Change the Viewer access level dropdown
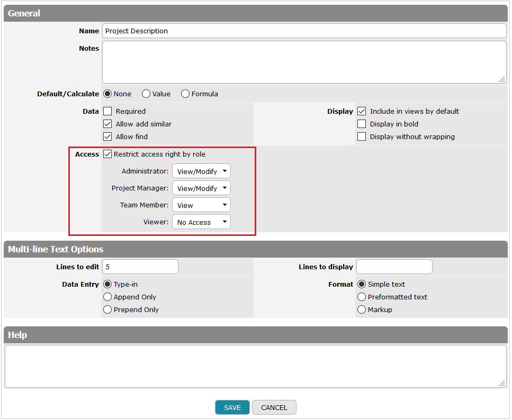Image resolution: width=512 pixels, height=420 pixels. (x=201, y=222)
